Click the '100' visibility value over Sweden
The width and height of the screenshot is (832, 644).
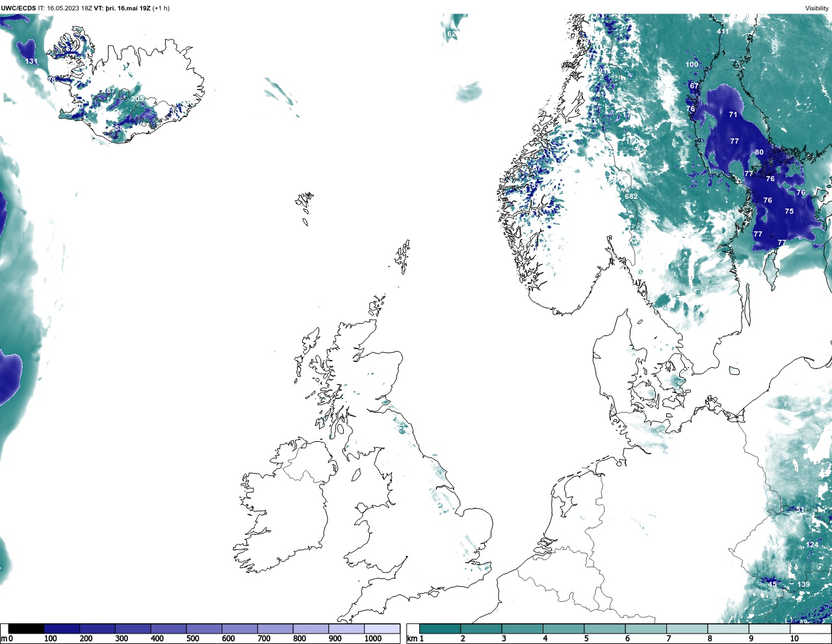click(x=692, y=64)
